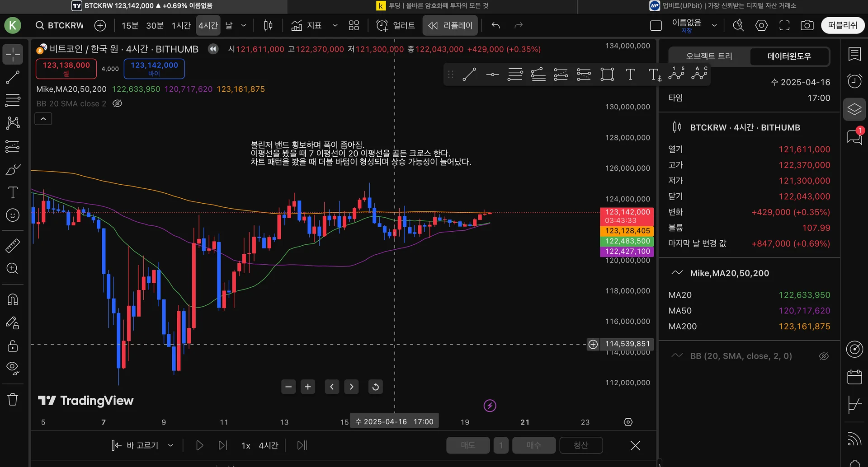Switch to the 데이터윈도우 tab
Viewport: 868px width, 467px height.
click(x=789, y=56)
